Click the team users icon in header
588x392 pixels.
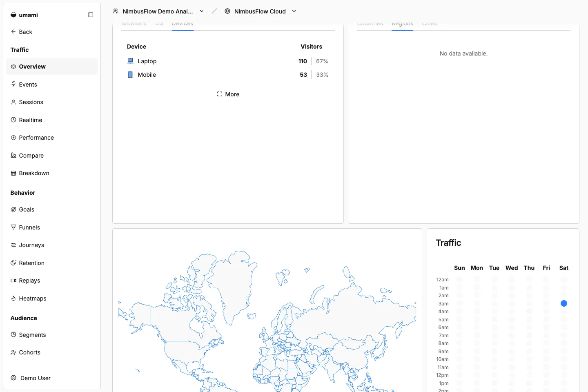(116, 11)
